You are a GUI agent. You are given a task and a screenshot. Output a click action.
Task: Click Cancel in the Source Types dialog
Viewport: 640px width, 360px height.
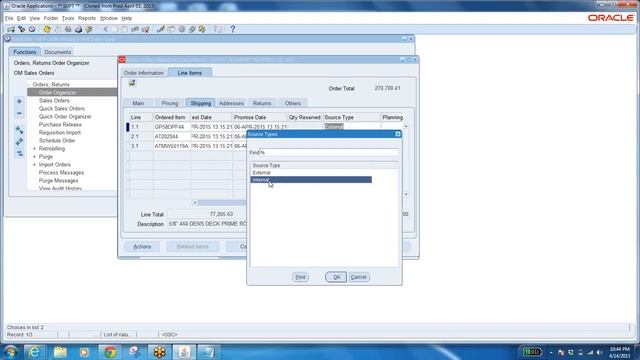[x=359, y=277]
